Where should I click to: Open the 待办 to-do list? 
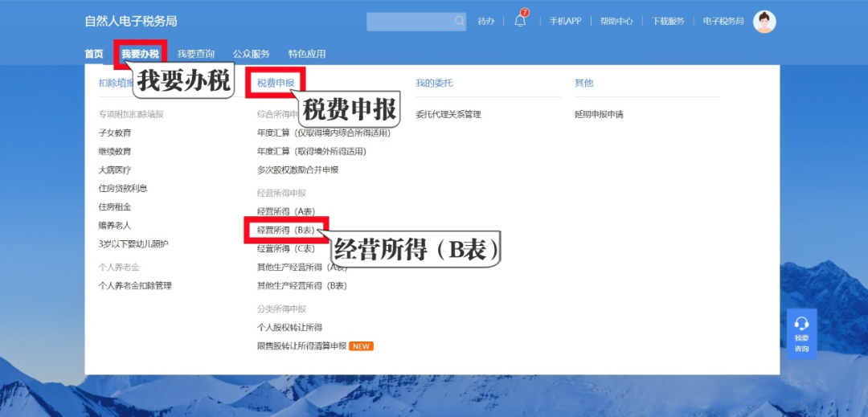486,22
